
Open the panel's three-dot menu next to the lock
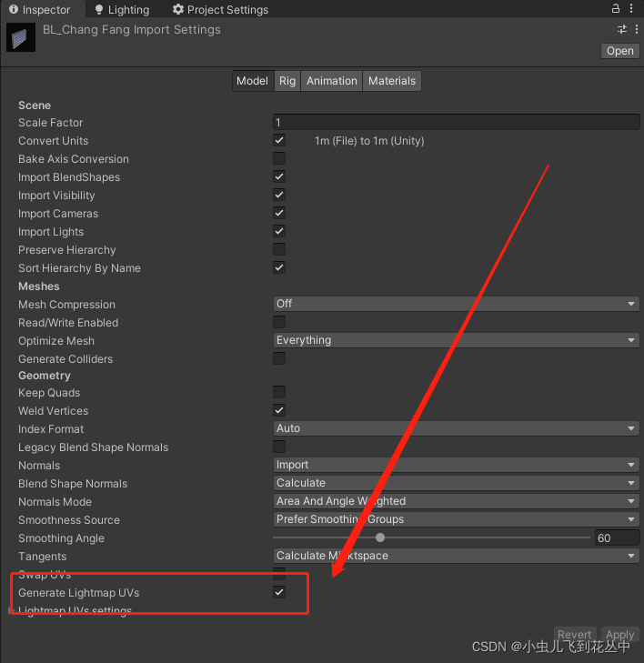tap(631, 8)
